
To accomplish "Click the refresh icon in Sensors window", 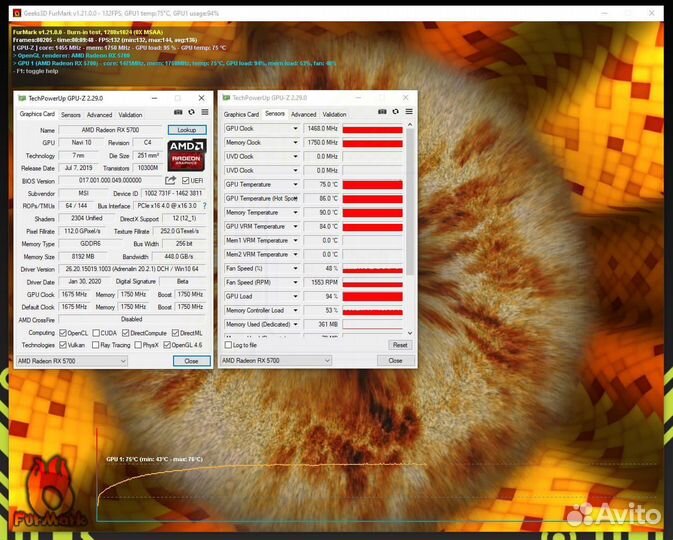I will (x=395, y=112).
